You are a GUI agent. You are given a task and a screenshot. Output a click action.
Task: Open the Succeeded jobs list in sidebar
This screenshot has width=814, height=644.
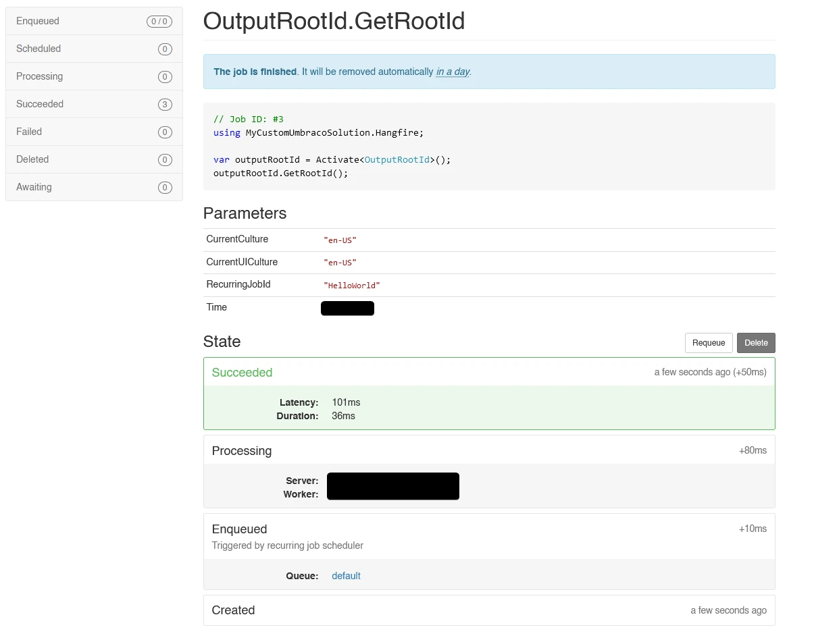40,104
